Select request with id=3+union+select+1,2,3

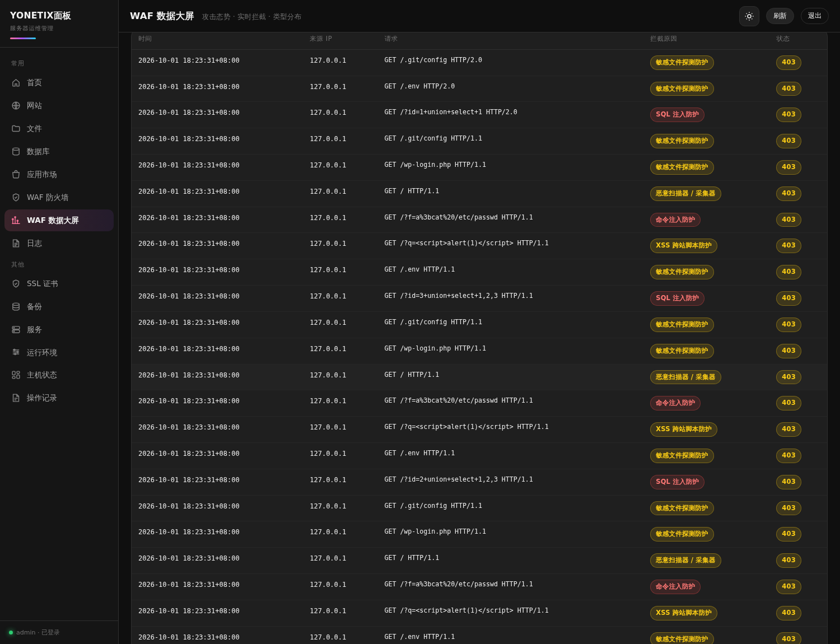coord(459,296)
